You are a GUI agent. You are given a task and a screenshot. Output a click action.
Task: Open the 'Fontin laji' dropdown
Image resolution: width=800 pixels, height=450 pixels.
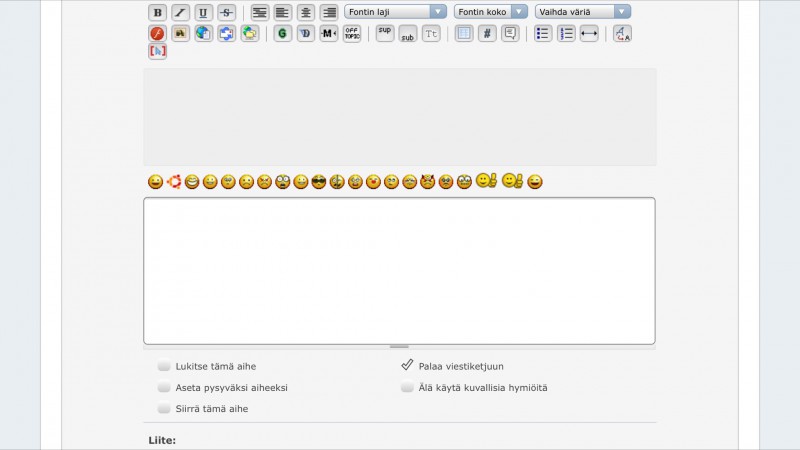coord(395,12)
